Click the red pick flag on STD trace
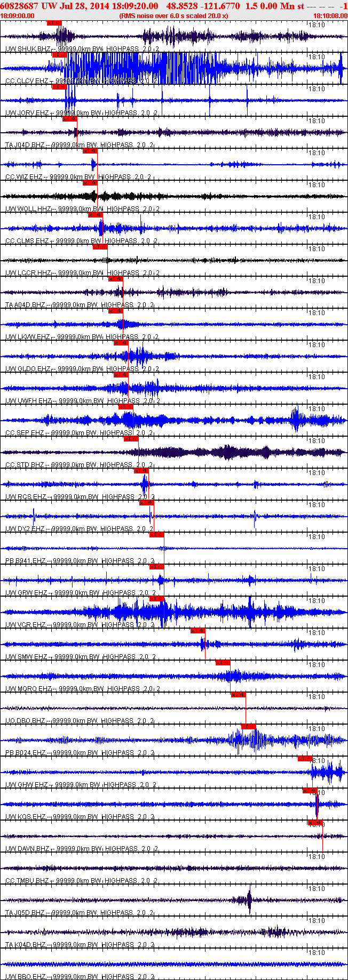The height and width of the screenshot is (980, 348). (131, 439)
